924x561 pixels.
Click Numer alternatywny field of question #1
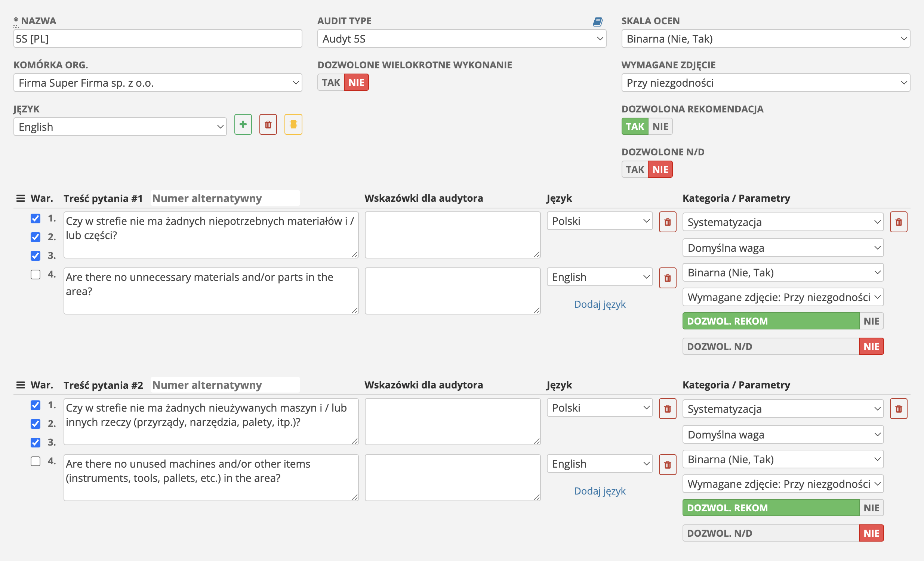(225, 198)
